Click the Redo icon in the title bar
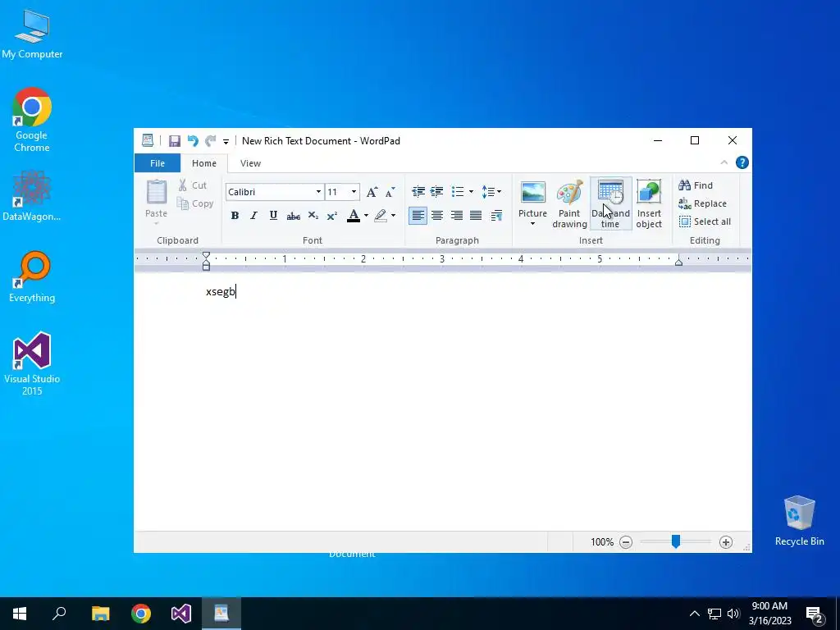Viewport: 840px width, 630px height. tap(211, 141)
